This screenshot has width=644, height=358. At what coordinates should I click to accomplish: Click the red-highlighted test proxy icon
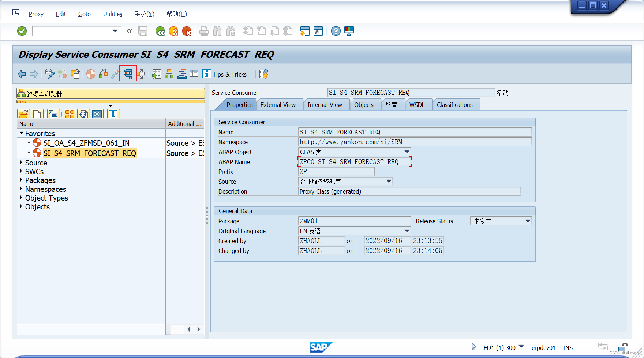click(128, 74)
